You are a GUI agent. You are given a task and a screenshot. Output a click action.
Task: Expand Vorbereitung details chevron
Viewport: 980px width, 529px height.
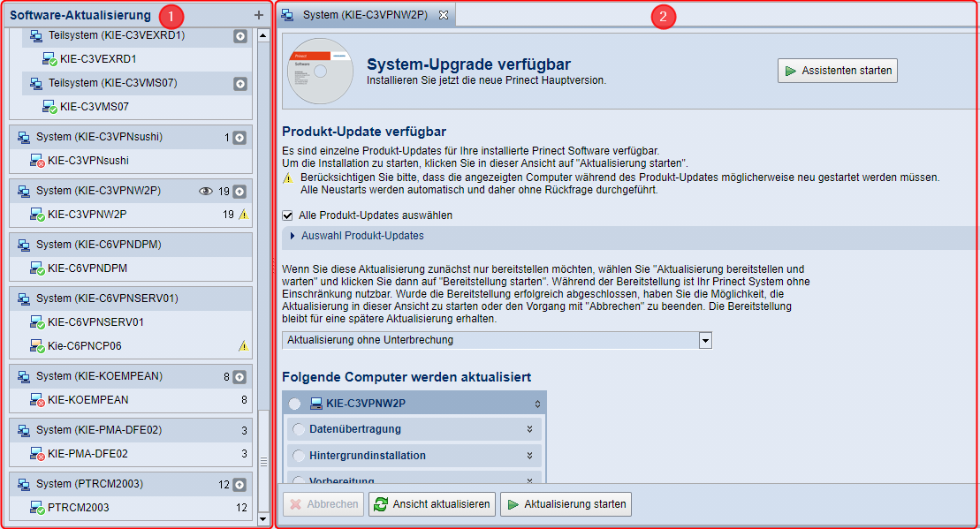529,480
